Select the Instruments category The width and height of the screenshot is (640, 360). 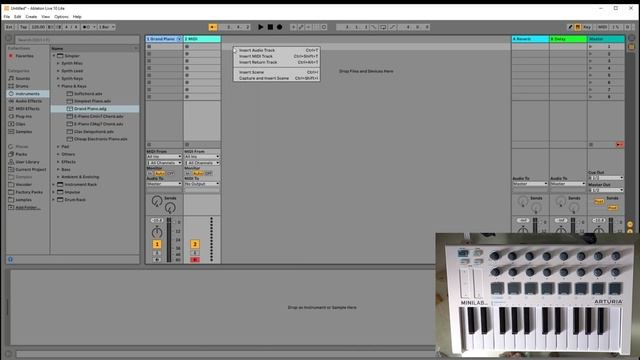[x=27, y=94]
